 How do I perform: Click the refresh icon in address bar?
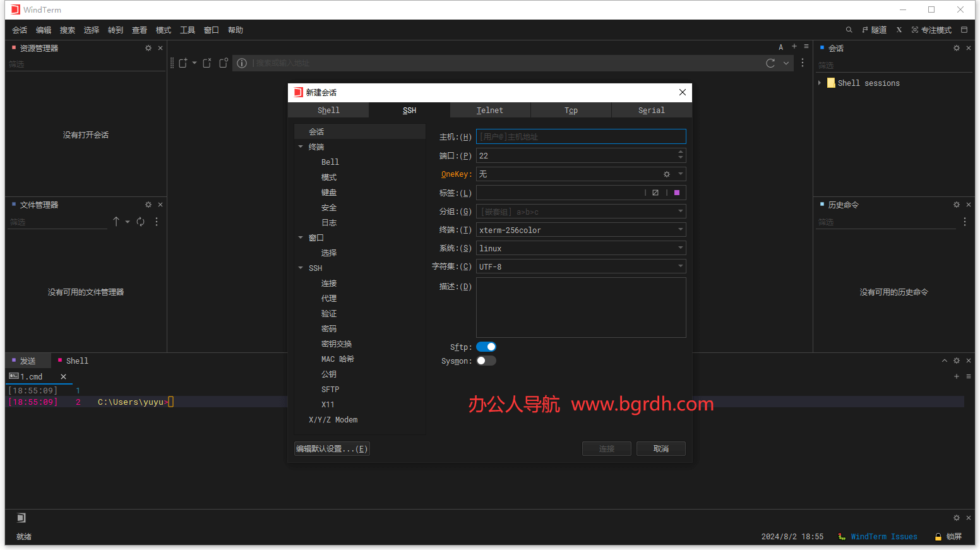tap(770, 63)
